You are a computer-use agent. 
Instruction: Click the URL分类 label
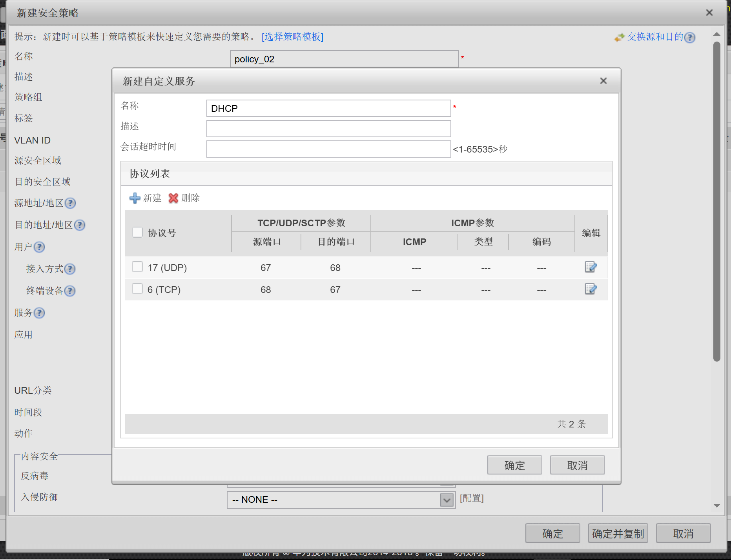pos(33,391)
